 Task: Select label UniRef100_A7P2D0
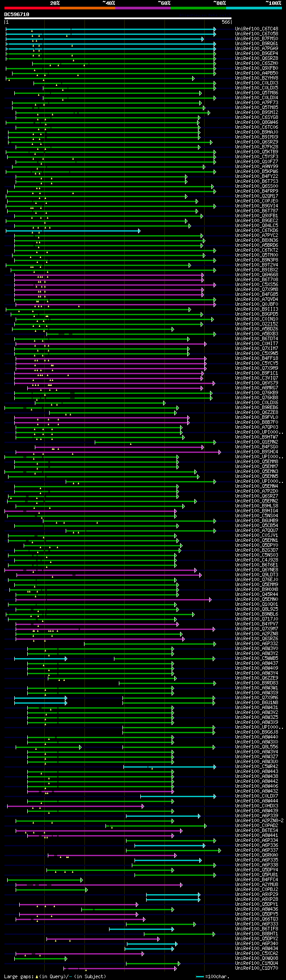[x=257, y=491]
